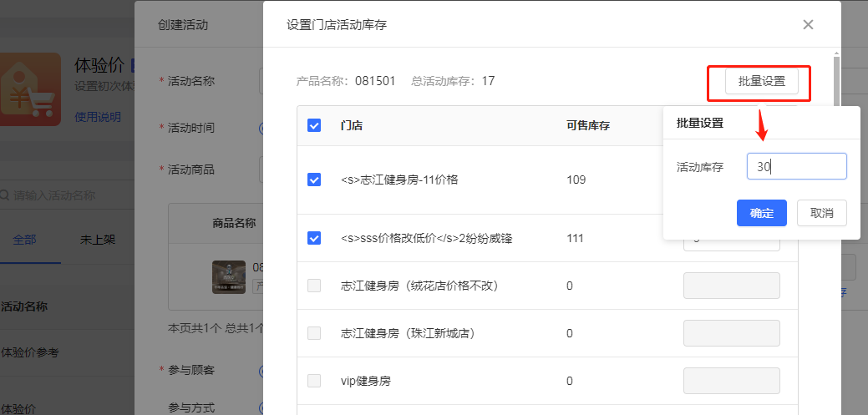Viewport: 868px width, 415px height.
Task: Click inventory field for vip健身房
Action: pyautogui.click(x=731, y=381)
